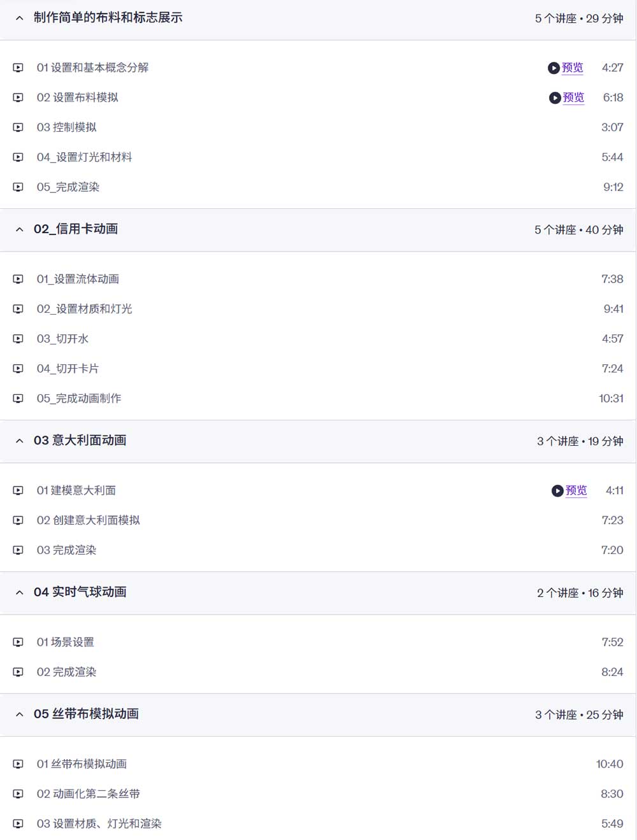Click video icon beside 02 动画化第二条丝带

(x=18, y=794)
